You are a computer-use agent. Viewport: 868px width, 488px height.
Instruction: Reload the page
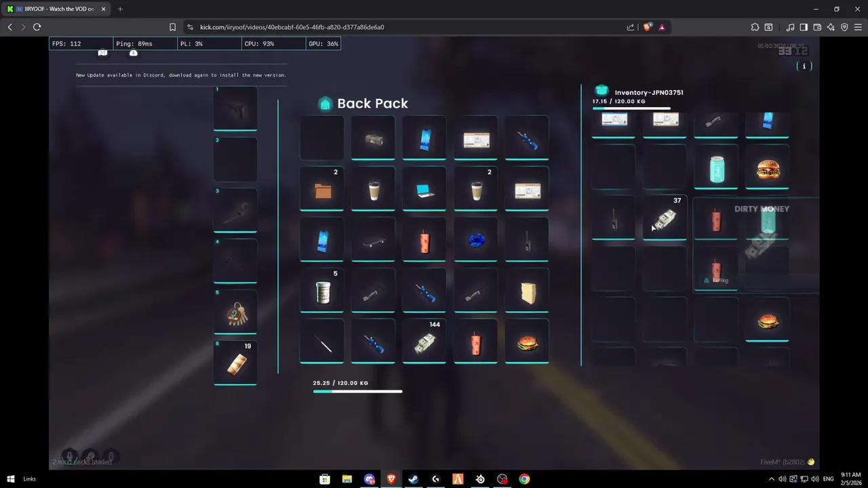37,27
